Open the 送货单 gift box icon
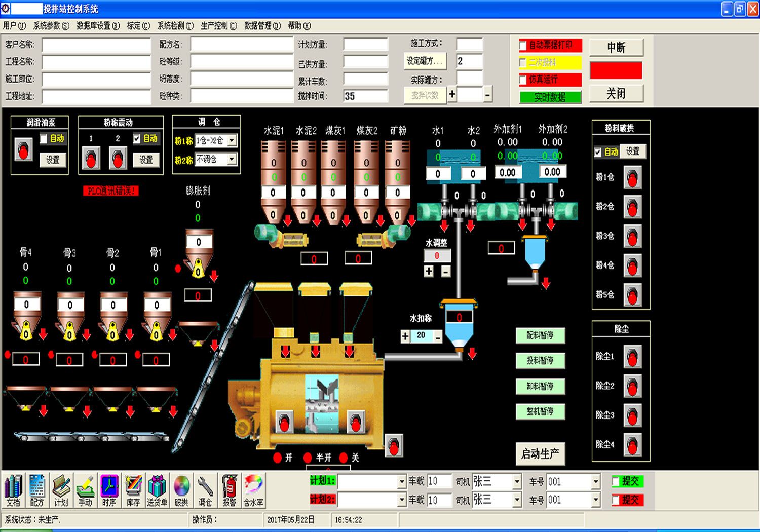 point(157,489)
